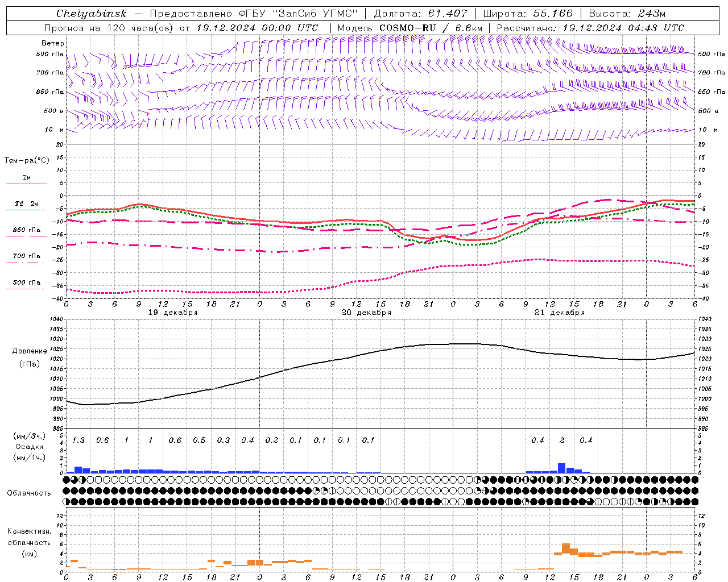Click the "(мм/1ч.)" precipitation unit label
The image size is (728, 582).
[x=30, y=458]
